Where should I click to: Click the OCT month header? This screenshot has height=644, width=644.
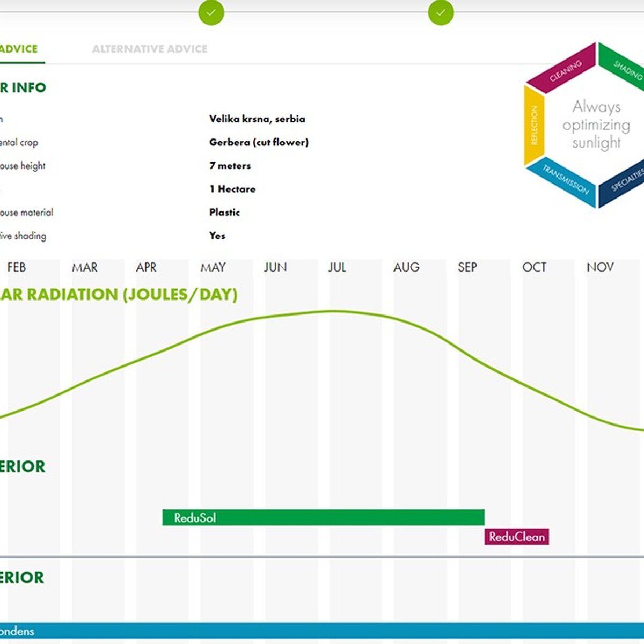pyautogui.click(x=535, y=267)
